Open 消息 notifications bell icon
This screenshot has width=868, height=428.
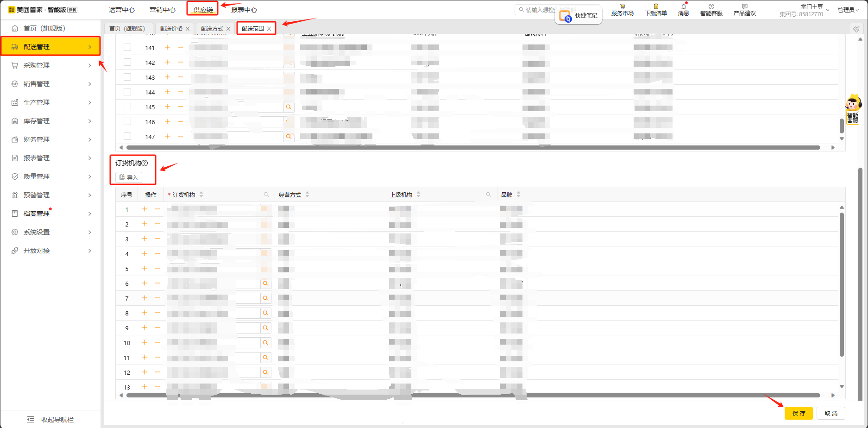[x=683, y=6]
